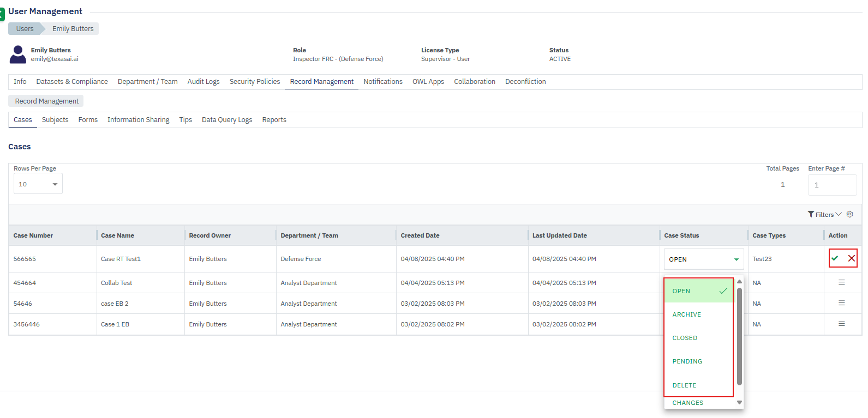Image resolution: width=868 pixels, height=418 pixels.
Task: Click the Emily Butters user avatar
Action: coord(18,54)
